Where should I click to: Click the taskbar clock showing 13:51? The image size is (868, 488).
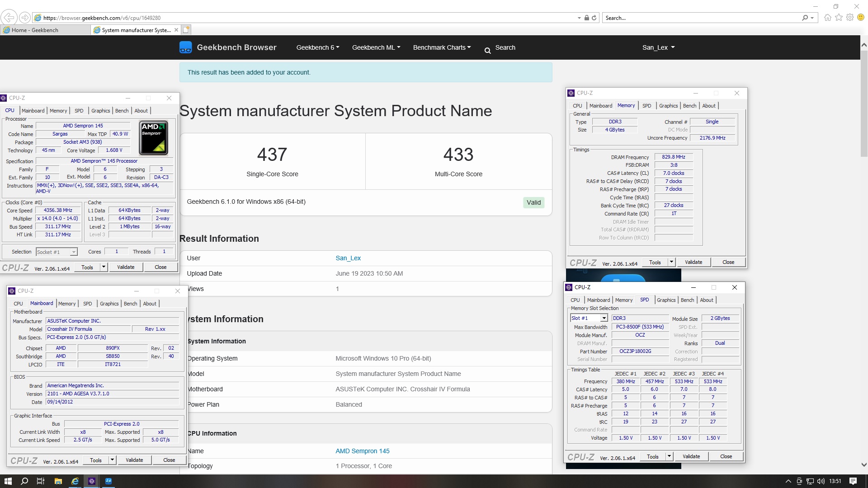pyautogui.click(x=835, y=481)
